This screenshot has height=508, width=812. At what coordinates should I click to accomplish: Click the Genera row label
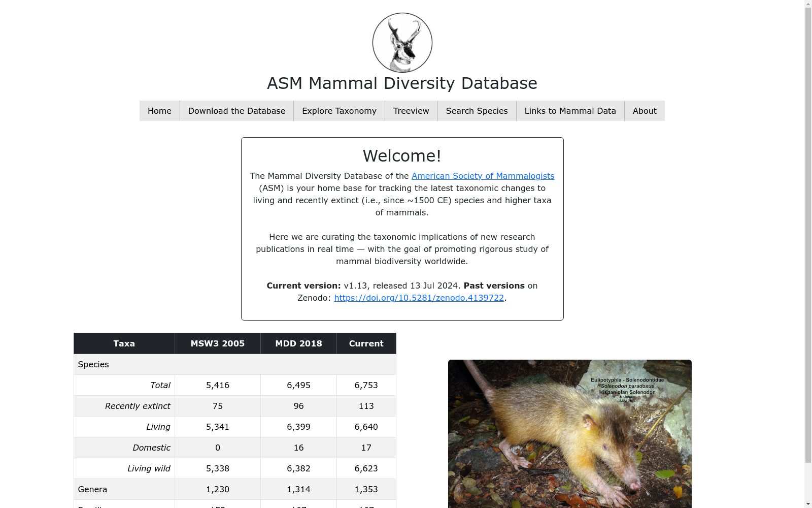click(92, 489)
